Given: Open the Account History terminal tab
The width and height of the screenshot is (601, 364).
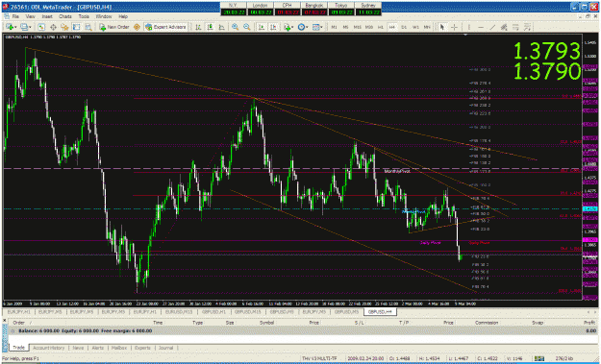Looking at the screenshot, I should (48, 348).
